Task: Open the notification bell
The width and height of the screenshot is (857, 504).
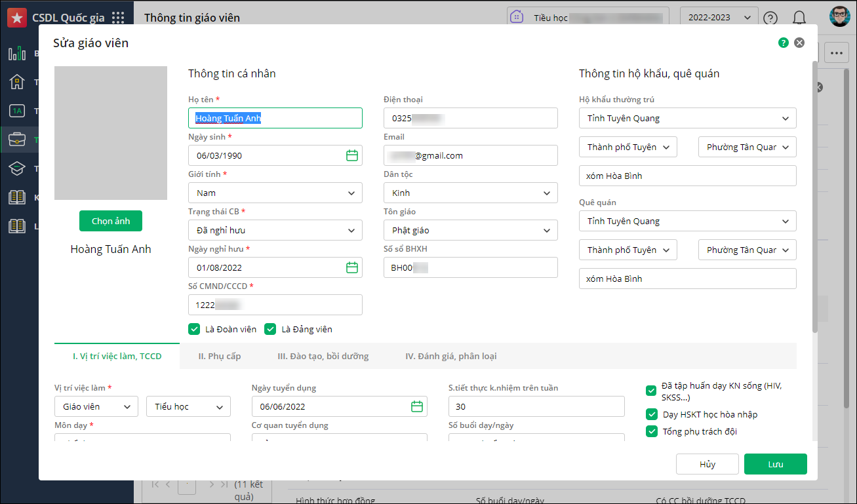Action: coord(799,18)
